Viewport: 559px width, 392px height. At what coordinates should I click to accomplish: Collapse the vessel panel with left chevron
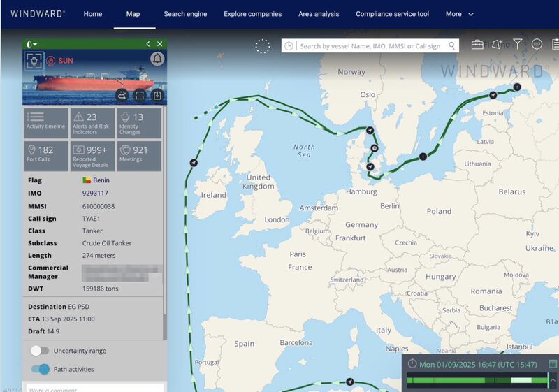tap(148, 43)
